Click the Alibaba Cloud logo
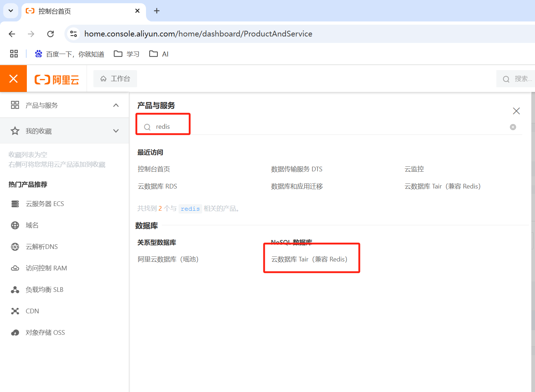The image size is (535, 392). (x=57, y=79)
